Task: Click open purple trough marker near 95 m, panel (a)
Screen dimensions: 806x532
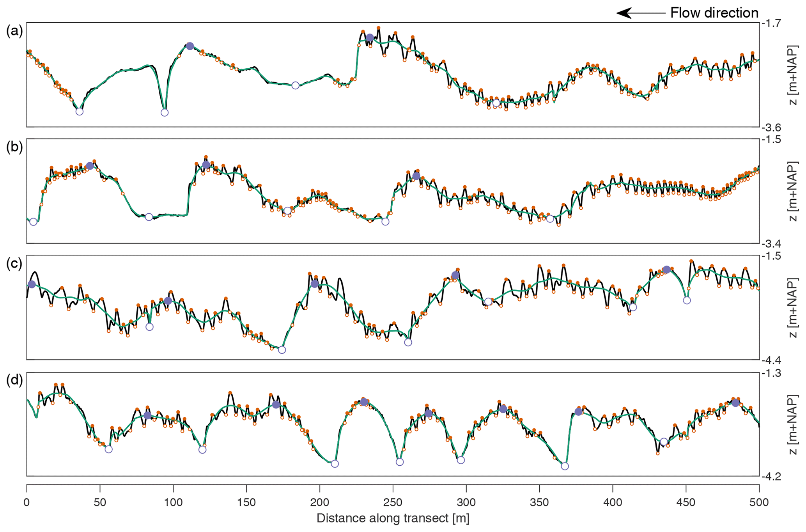Action: click(x=165, y=113)
